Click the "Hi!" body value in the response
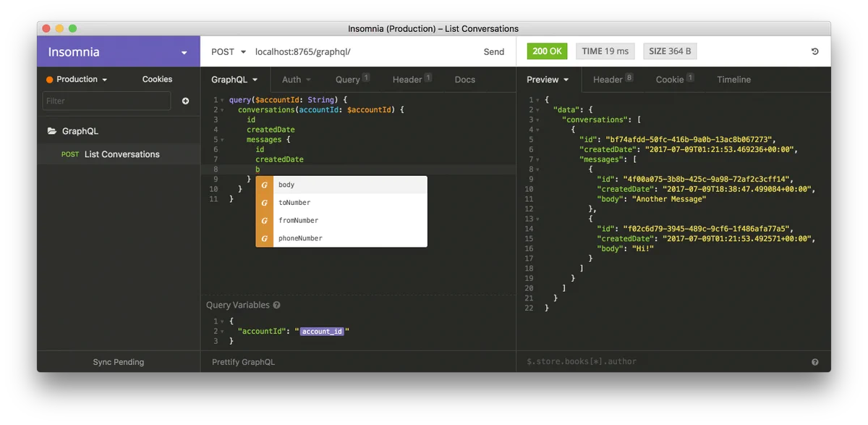Viewport: 868px width, 425px height. coord(643,248)
